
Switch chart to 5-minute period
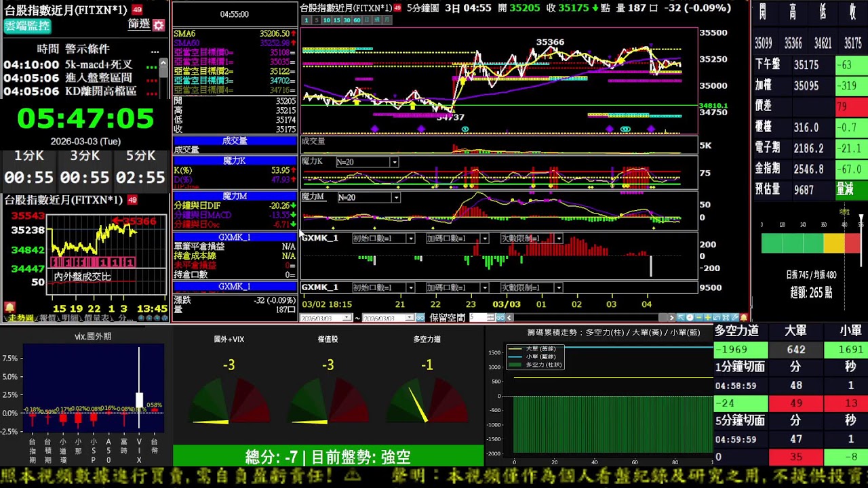tap(317, 20)
